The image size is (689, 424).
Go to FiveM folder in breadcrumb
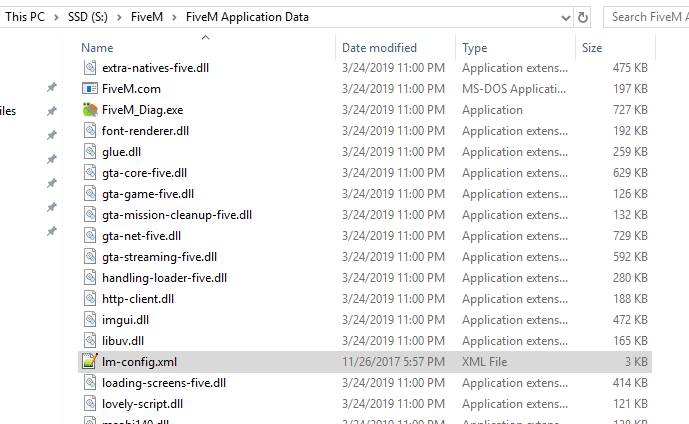147,17
